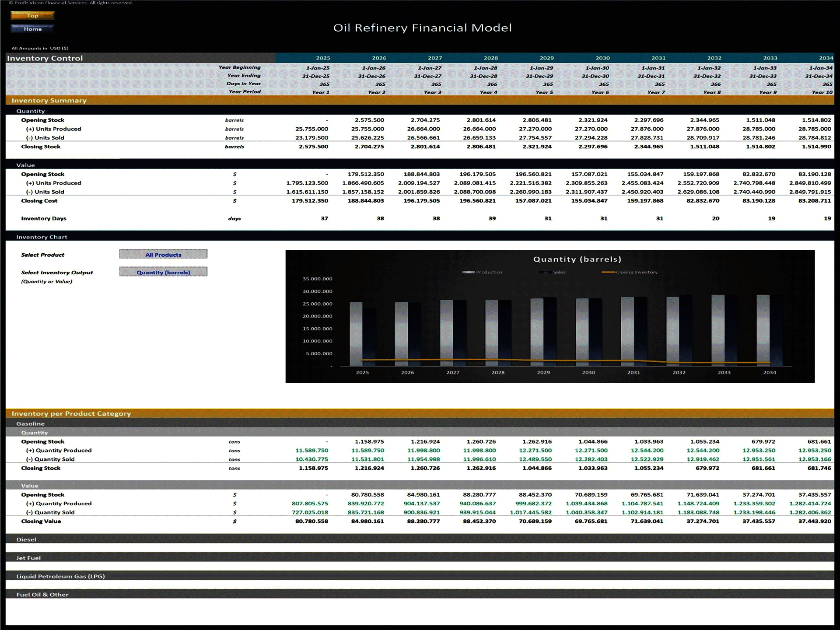Select Gasoline 2025 value produced 807.805.575
Viewport: 840px width, 630px height.
pyautogui.click(x=310, y=504)
